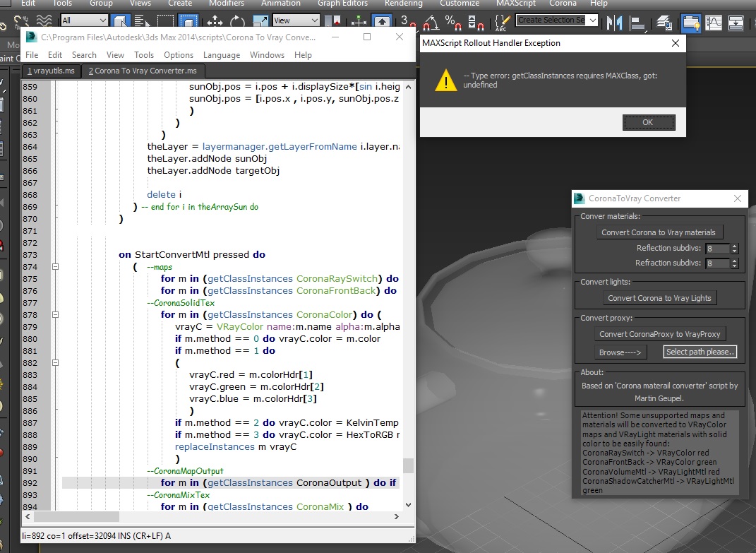Toggle Window/Crossing selection mode
756x553 pixels.
188,20
